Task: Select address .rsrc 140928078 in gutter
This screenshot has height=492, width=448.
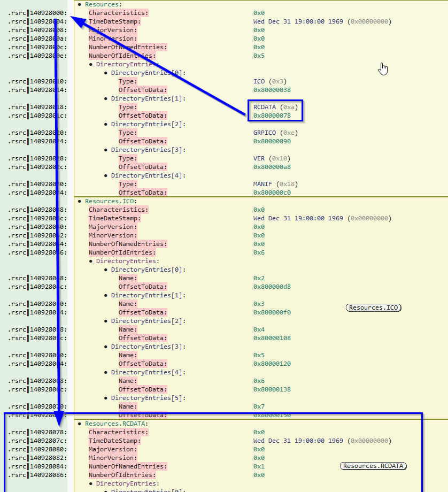Action: point(37,432)
